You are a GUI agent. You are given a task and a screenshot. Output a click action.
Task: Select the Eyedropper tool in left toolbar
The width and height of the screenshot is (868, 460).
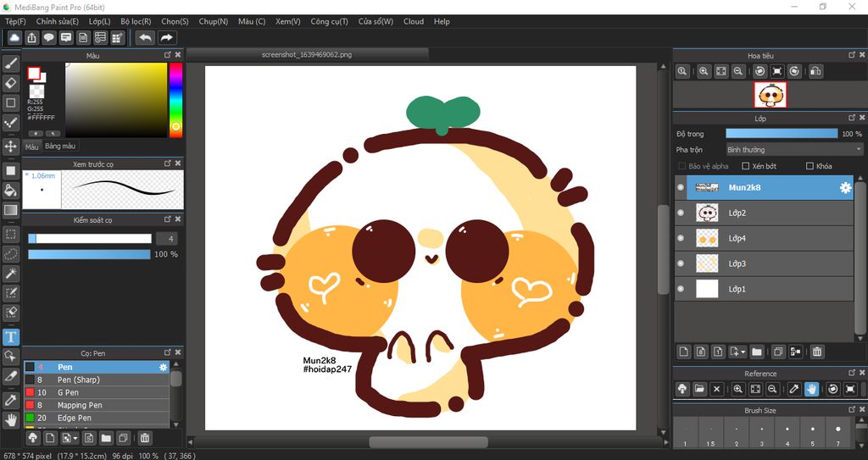[x=10, y=400]
